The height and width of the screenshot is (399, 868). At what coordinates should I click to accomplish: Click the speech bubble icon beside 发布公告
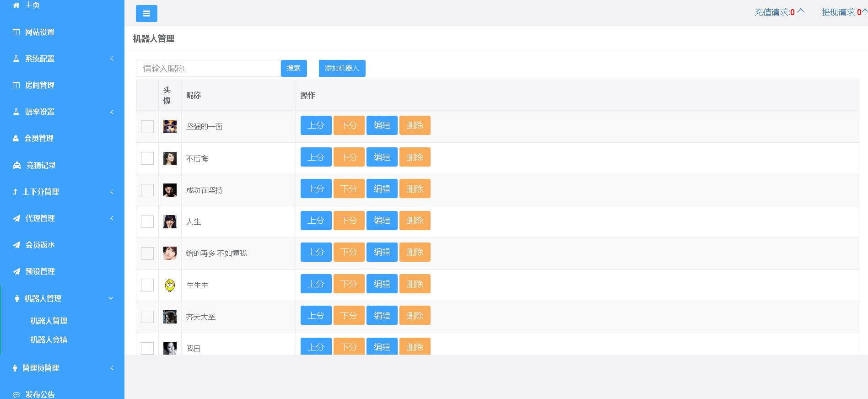pos(16,394)
